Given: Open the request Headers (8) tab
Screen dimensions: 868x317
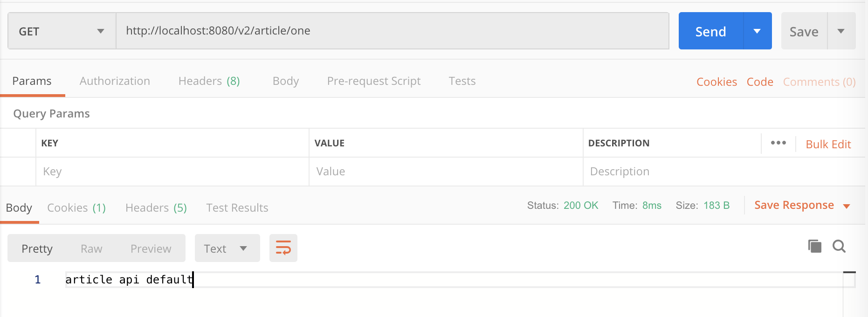Looking at the screenshot, I should (209, 81).
